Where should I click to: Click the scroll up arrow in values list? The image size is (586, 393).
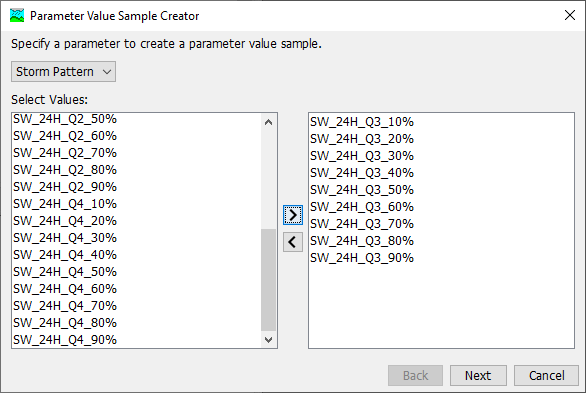coord(268,122)
